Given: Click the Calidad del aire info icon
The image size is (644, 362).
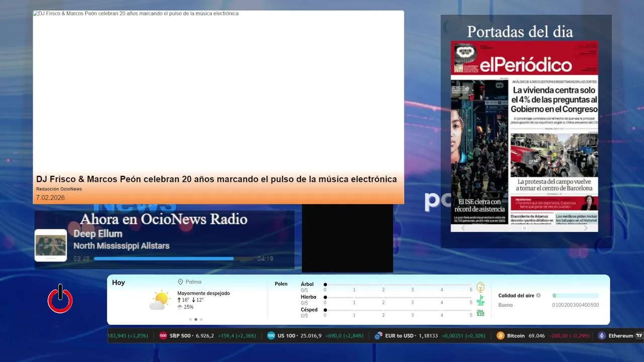Looking at the screenshot, I should [x=538, y=296].
